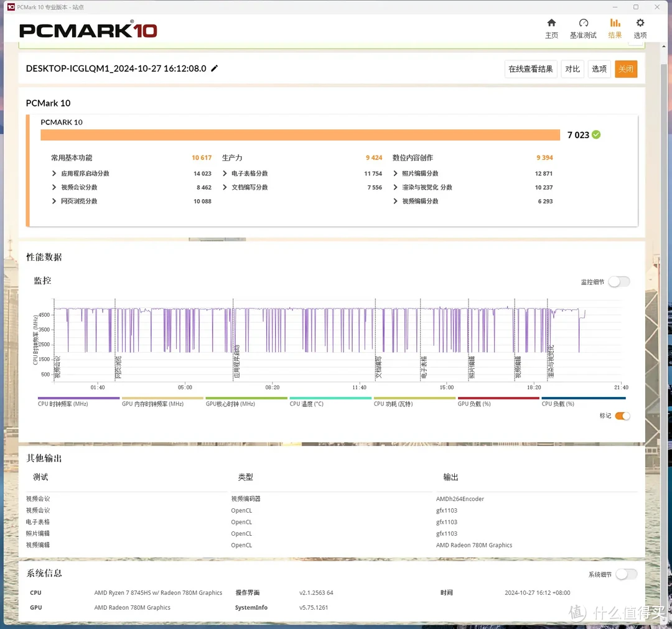This screenshot has height=629, width=672.
Task: Click the 应用程序启动 marker in chart
Action: click(236, 361)
